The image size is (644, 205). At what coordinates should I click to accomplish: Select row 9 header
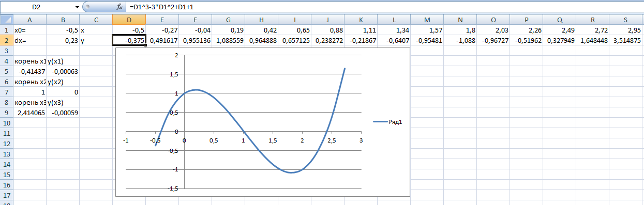point(7,113)
